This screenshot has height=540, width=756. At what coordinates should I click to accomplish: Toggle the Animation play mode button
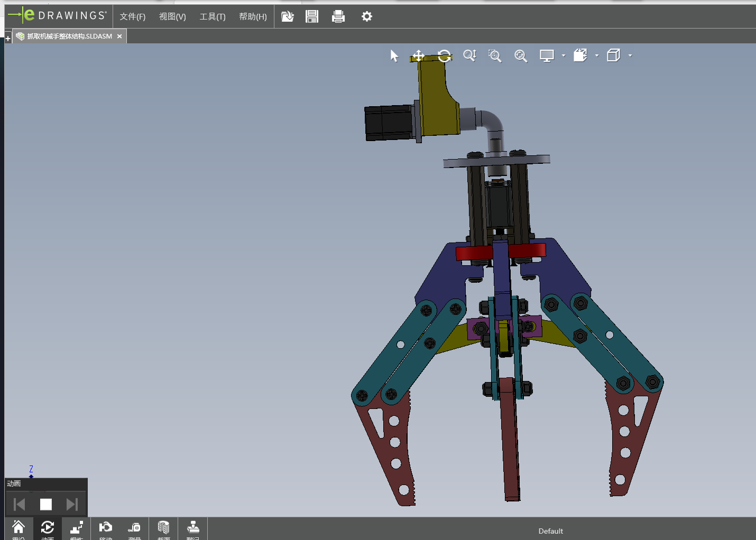[x=48, y=528]
